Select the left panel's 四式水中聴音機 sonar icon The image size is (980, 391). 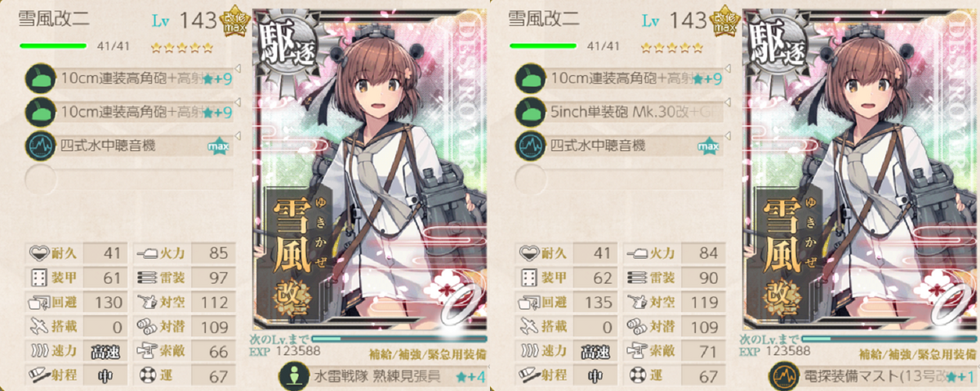coord(41,145)
